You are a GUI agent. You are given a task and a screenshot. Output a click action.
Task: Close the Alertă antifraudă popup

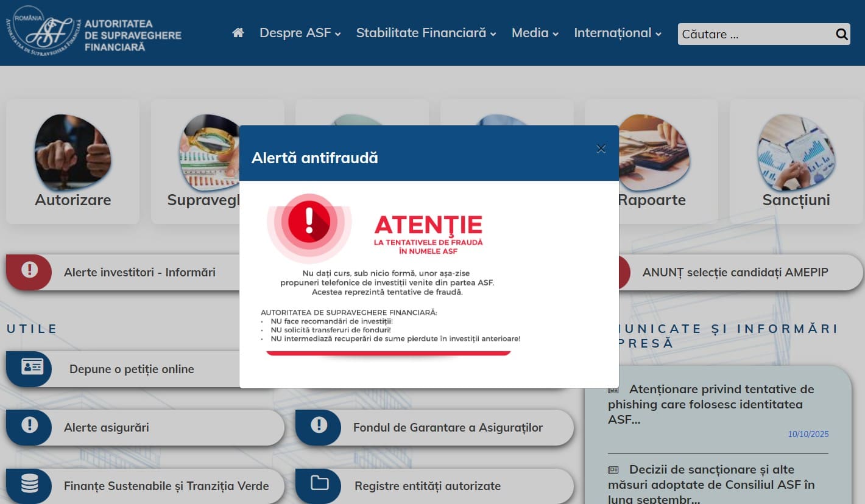coord(601,149)
